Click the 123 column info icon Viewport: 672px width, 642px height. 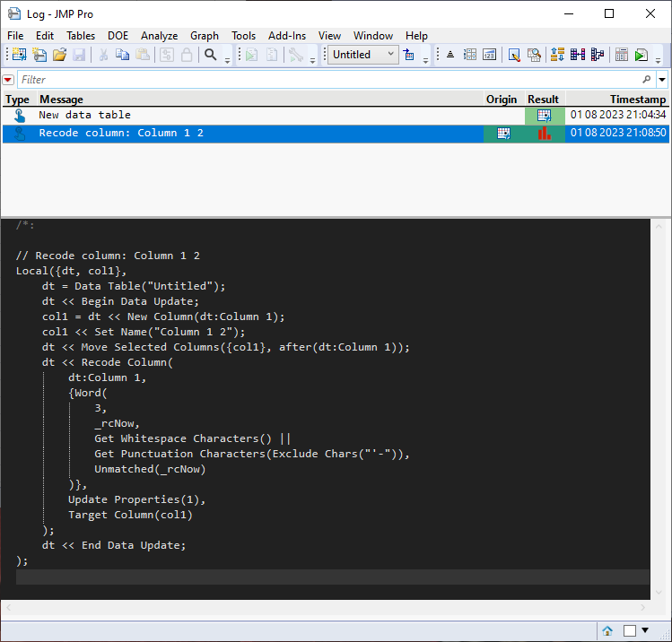point(490,55)
